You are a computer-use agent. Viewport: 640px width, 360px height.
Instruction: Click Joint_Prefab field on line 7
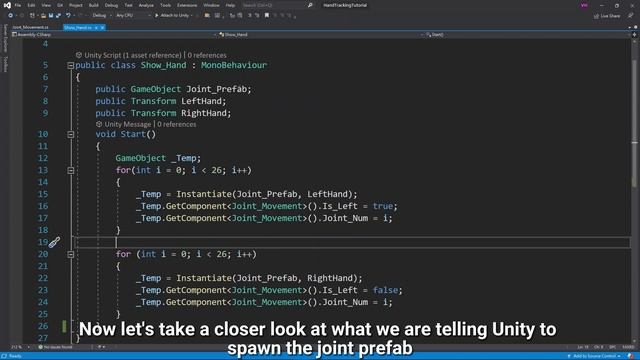[216, 89]
